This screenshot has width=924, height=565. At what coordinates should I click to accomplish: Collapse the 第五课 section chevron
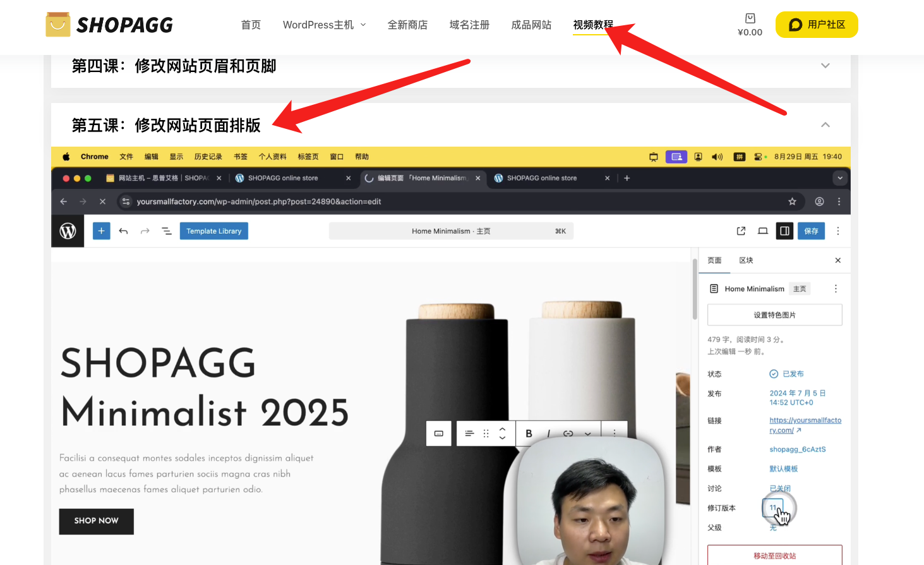pyautogui.click(x=825, y=125)
